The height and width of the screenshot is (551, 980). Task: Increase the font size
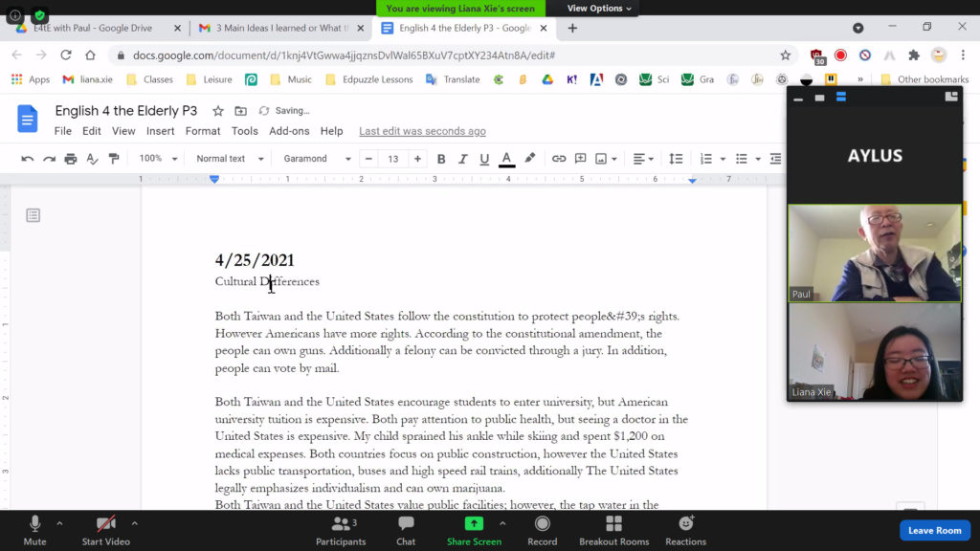(417, 159)
